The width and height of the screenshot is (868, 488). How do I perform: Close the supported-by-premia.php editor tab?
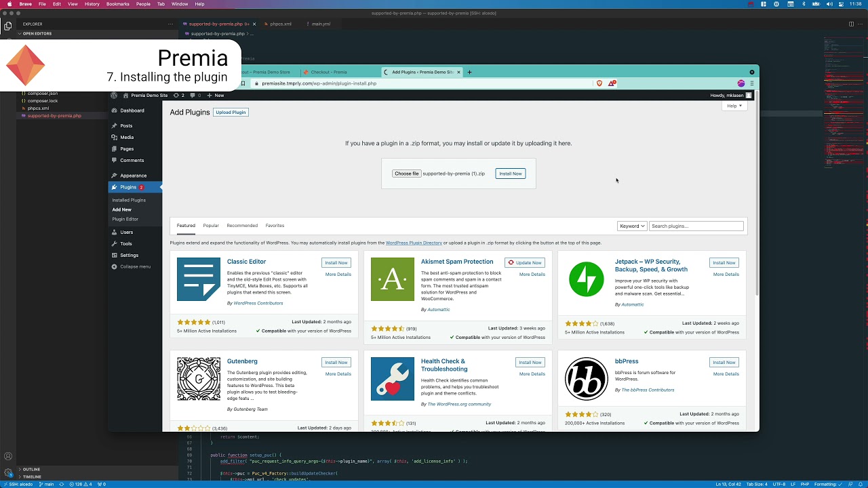(254, 24)
